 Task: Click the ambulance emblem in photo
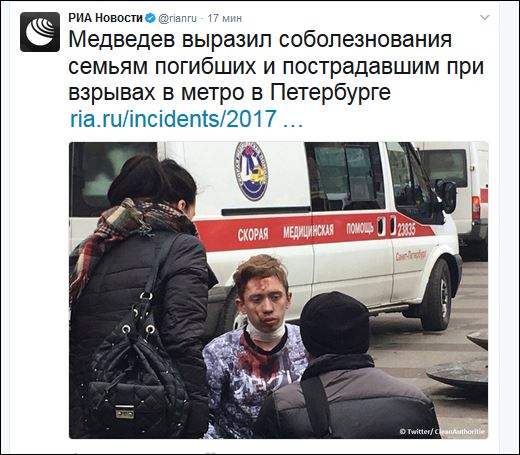point(251,171)
